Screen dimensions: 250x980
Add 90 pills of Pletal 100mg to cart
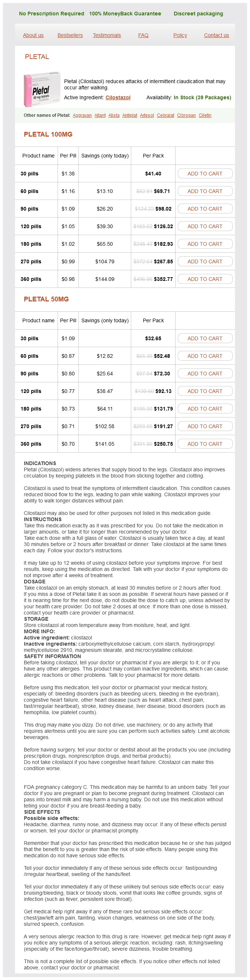pyautogui.click(x=205, y=209)
